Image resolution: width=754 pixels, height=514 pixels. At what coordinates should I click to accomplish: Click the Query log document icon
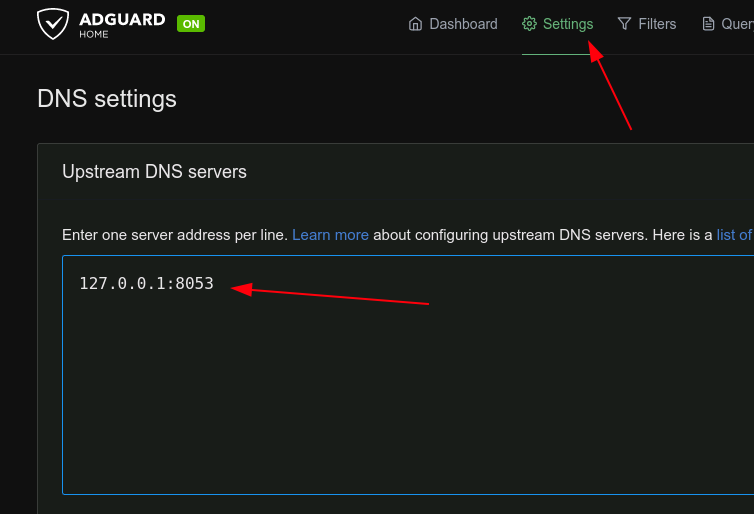click(708, 24)
